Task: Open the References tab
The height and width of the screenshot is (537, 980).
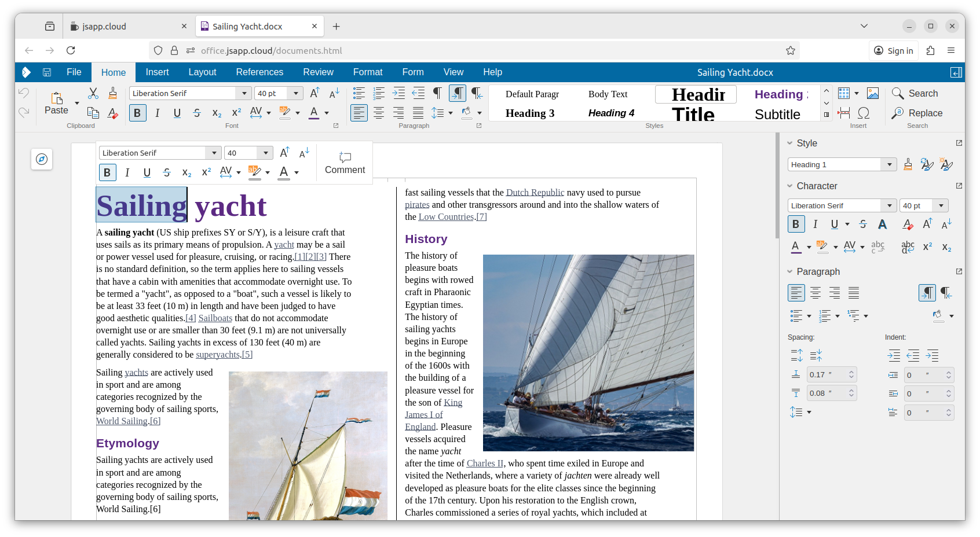Action: tap(259, 72)
